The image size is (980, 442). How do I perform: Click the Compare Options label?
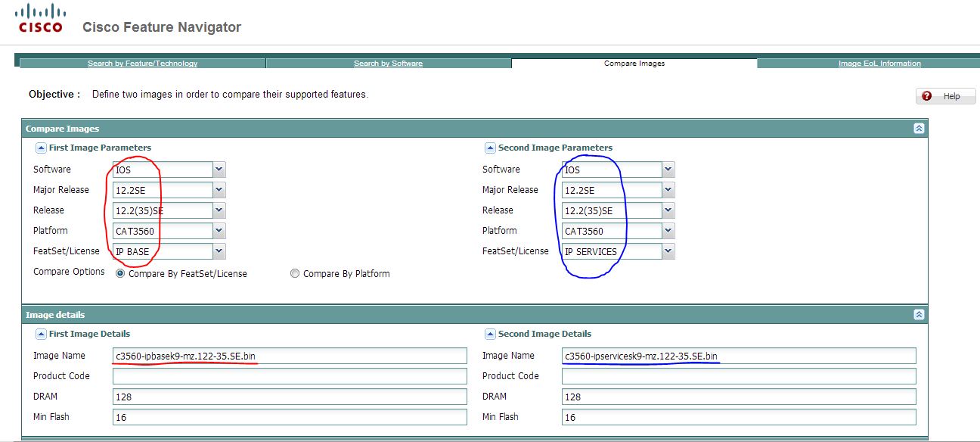(x=69, y=272)
